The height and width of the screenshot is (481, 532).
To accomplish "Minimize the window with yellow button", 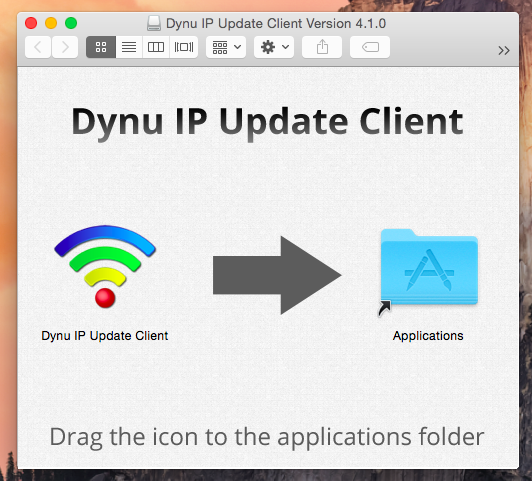I will 51,23.
